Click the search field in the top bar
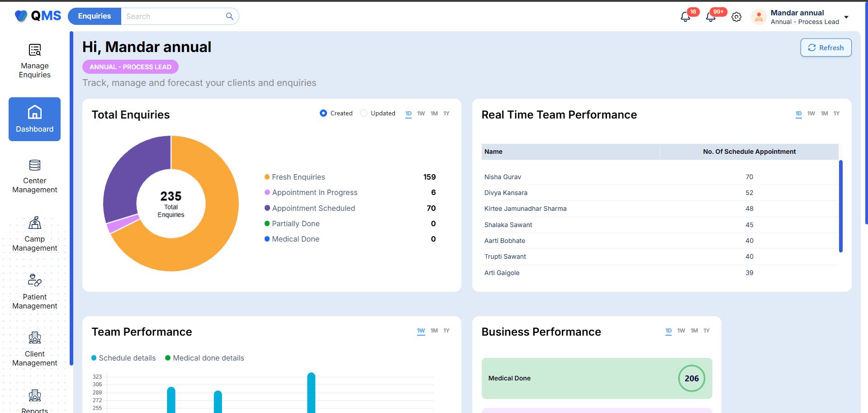This screenshot has height=413, width=868. tap(176, 16)
